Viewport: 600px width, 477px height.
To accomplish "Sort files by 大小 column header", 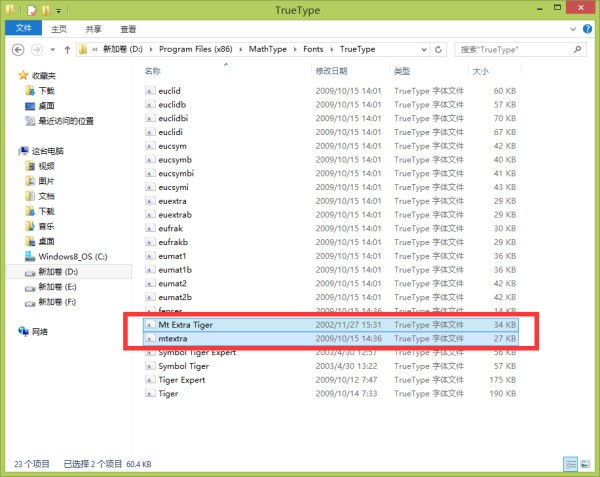I will coord(480,72).
